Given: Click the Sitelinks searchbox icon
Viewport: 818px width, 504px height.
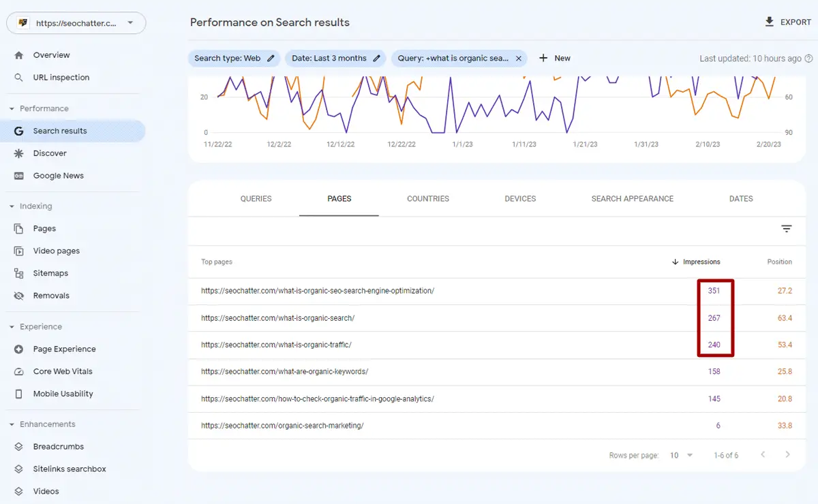Looking at the screenshot, I should tap(19, 469).
